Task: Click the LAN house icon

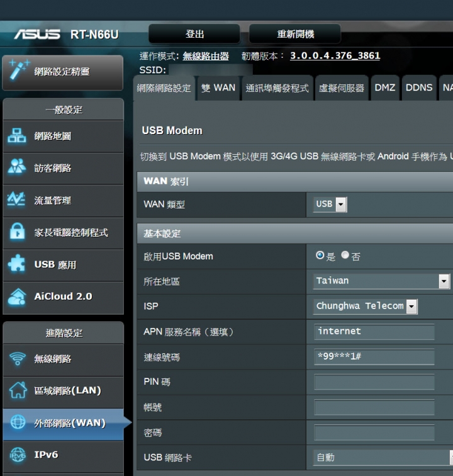Action: click(x=18, y=390)
